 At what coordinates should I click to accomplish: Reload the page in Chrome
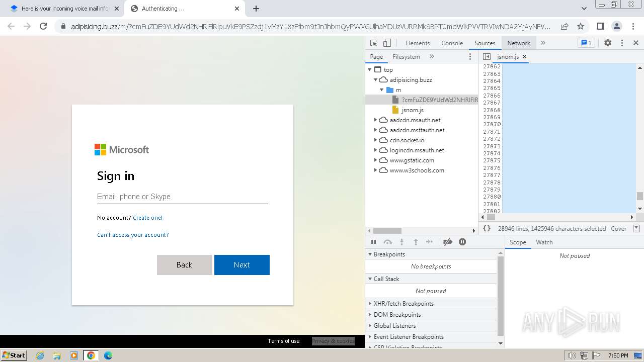[x=43, y=26]
